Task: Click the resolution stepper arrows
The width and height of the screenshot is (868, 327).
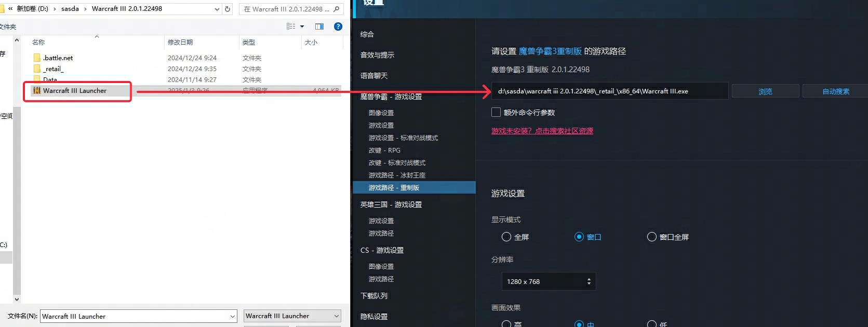Action: coord(589,281)
